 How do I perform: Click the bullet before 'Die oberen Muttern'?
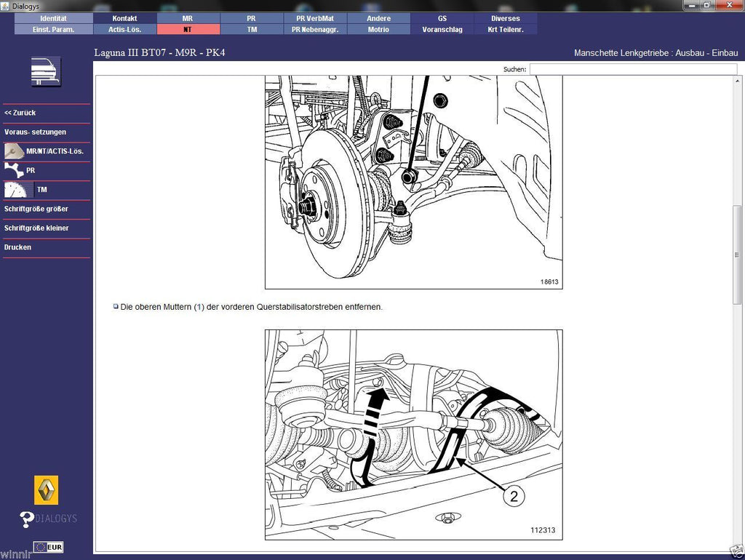coord(116,306)
